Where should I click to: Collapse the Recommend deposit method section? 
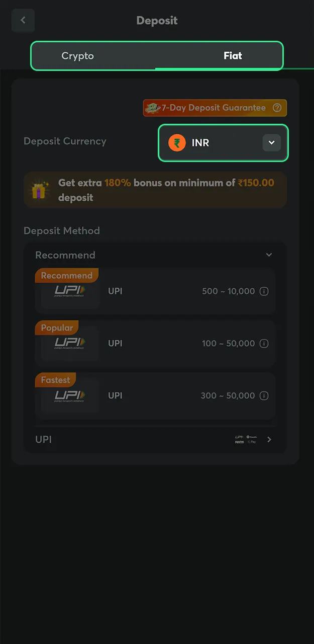pos(269,255)
